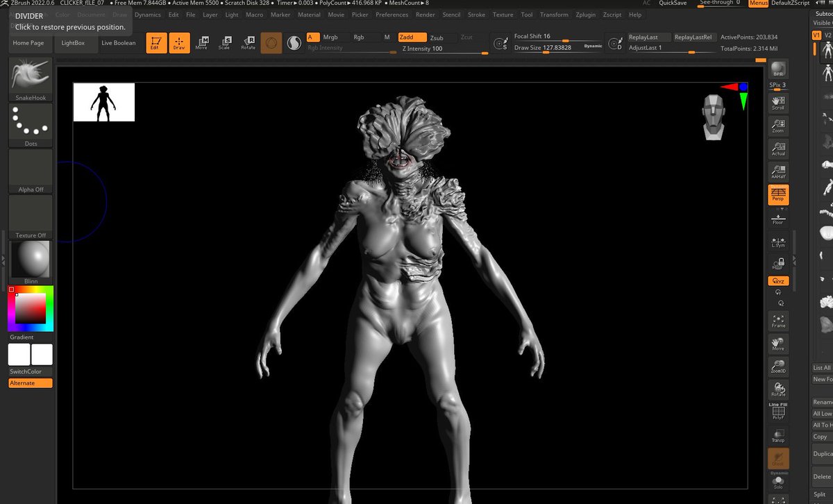Toggle Persp perspective view
Image resolution: width=833 pixels, height=504 pixels.
777,195
